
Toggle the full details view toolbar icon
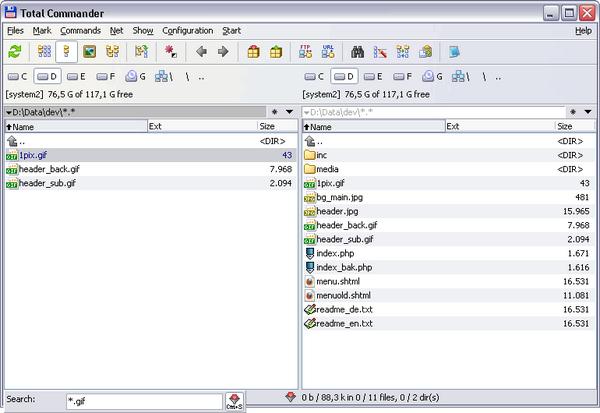click(67, 52)
